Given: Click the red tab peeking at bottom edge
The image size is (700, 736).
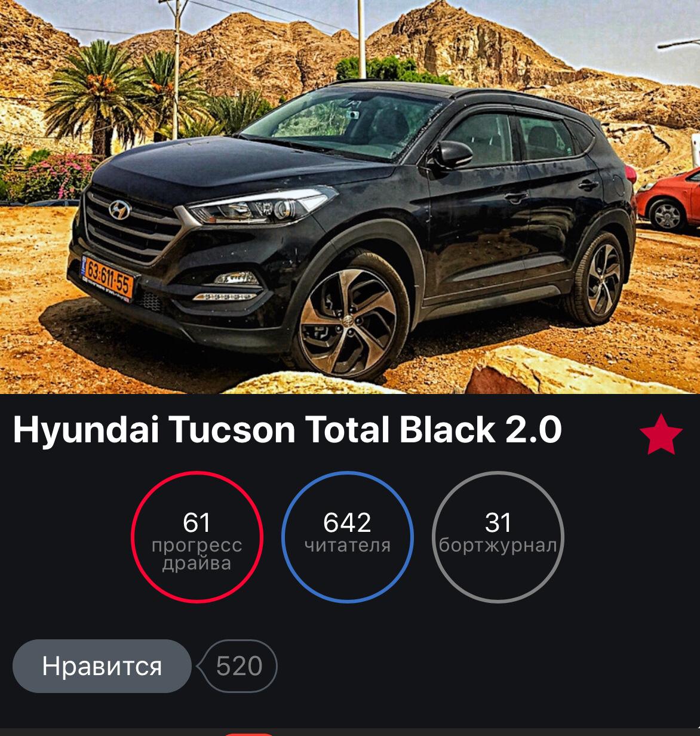Looking at the screenshot, I should coord(249,734).
